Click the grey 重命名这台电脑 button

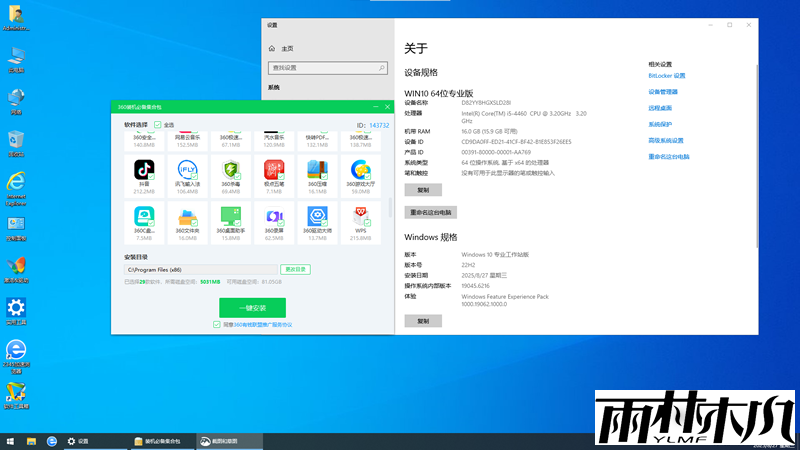(x=431, y=212)
